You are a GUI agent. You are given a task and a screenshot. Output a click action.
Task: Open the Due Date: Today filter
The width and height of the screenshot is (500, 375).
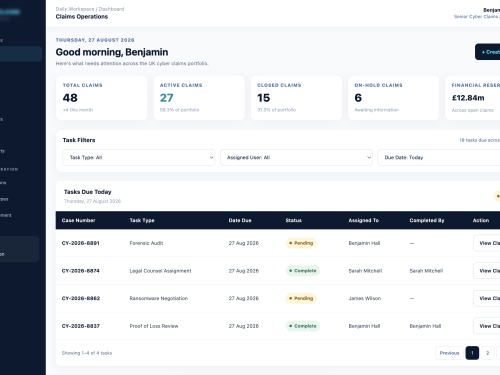coord(439,157)
